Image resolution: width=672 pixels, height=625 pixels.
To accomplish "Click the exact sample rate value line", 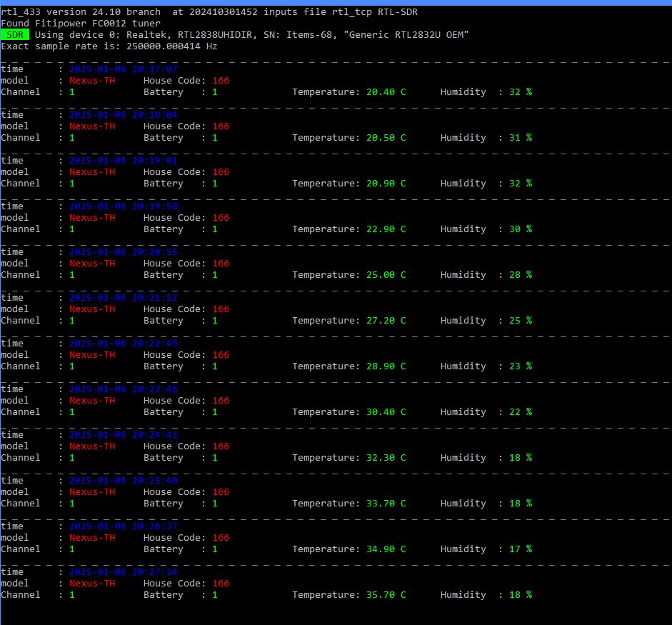I will [x=109, y=46].
